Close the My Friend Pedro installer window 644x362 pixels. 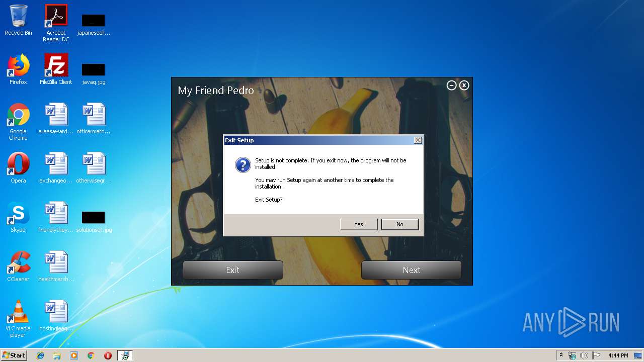[464, 85]
